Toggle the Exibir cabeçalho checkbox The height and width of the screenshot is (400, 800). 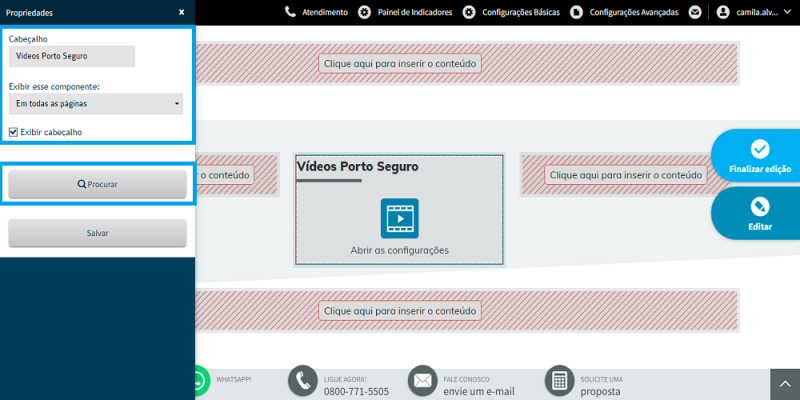(x=13, y=132)
